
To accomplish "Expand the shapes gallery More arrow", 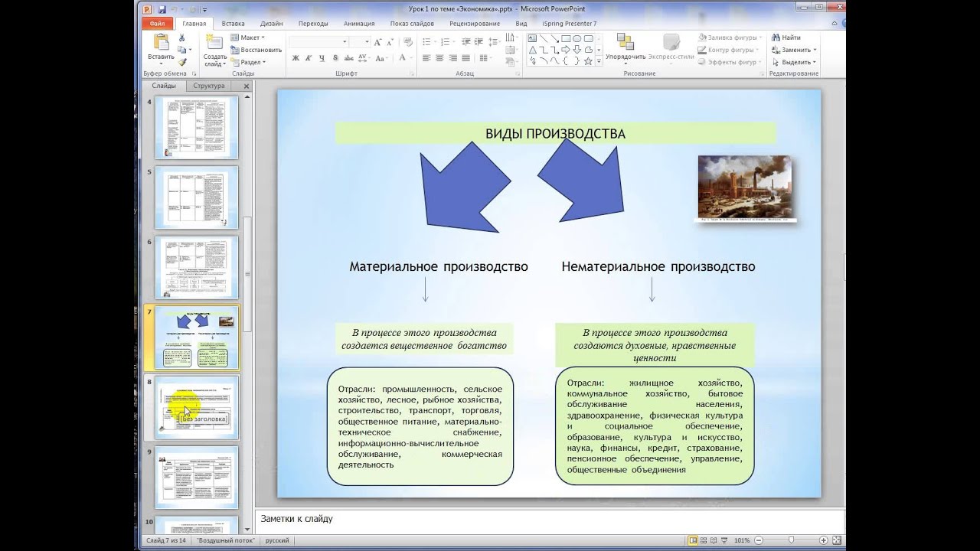I will 598,61.
